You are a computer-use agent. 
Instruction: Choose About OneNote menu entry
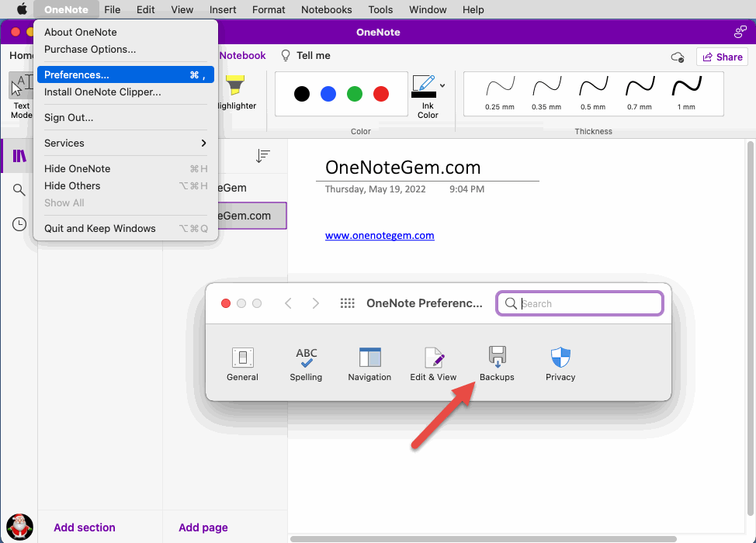126,33
